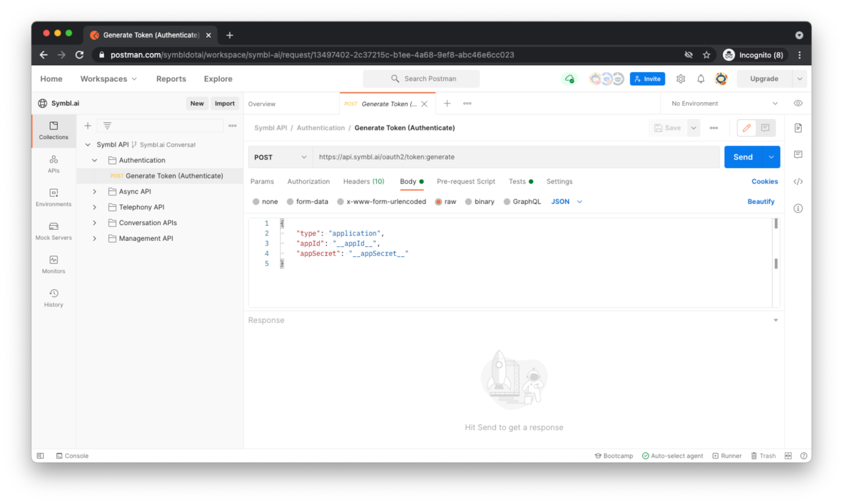Screen dimensions: 843x504
Task: Open the Collections sidebar panel
Action: 54,131
